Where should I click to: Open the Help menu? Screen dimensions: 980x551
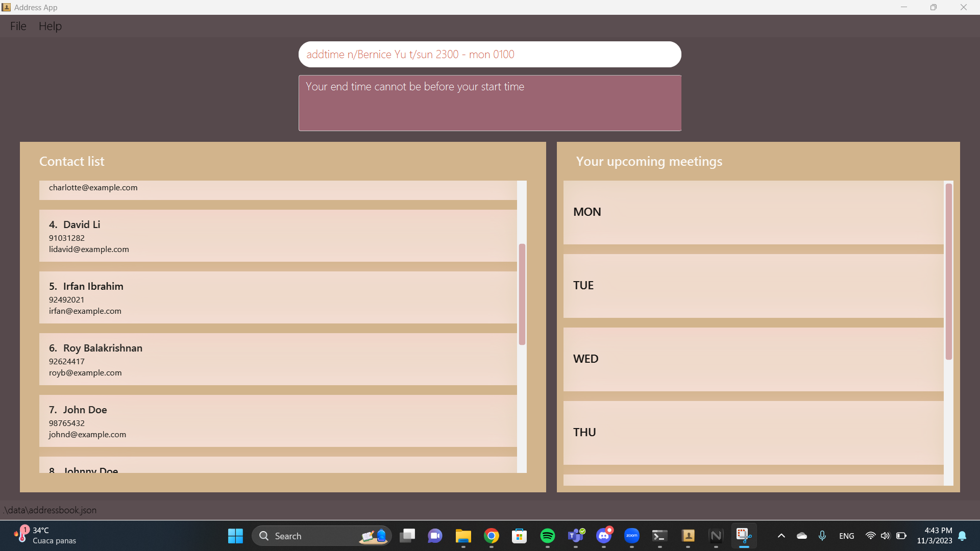[50, 26]
